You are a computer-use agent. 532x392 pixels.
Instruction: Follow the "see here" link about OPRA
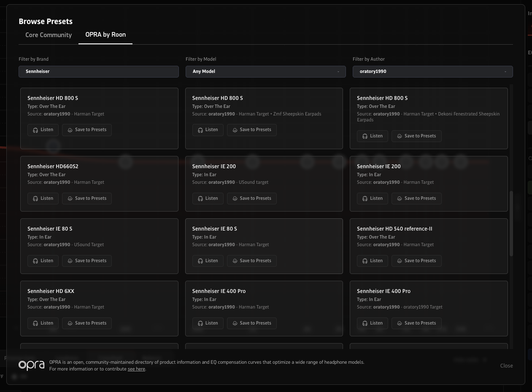pos(136,369)
